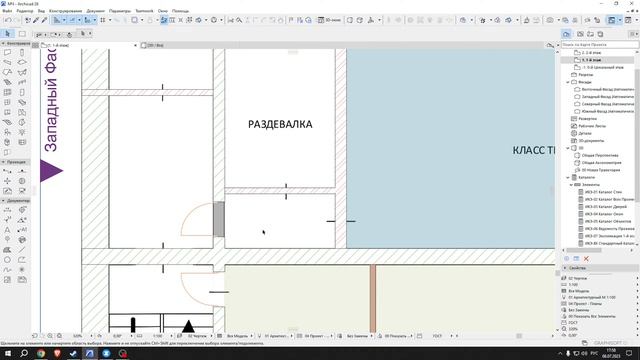Click the Fit in Window icon

[x=60, y=336]
